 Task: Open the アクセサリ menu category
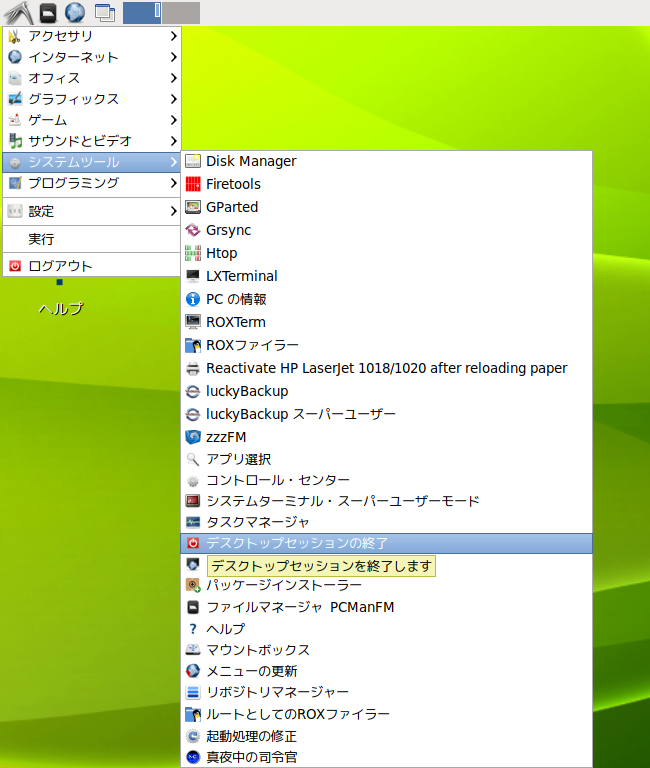coord(92,36)
